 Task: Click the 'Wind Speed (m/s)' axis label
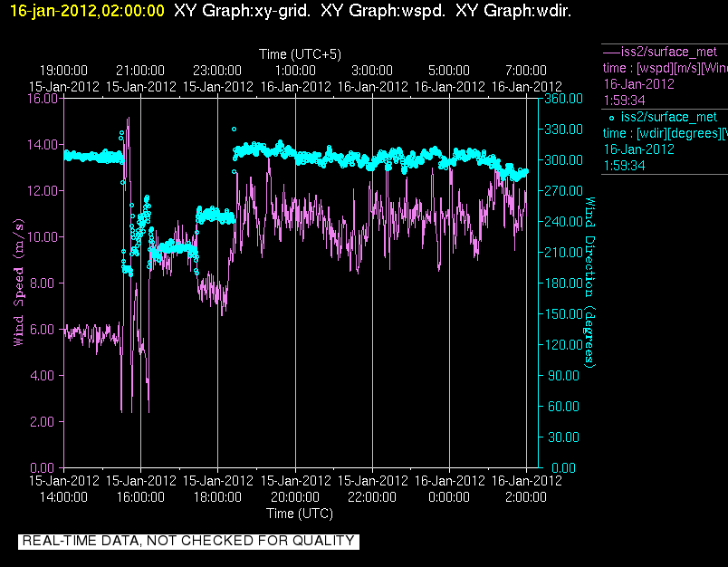pyautogui.click(x=18, y=282)
